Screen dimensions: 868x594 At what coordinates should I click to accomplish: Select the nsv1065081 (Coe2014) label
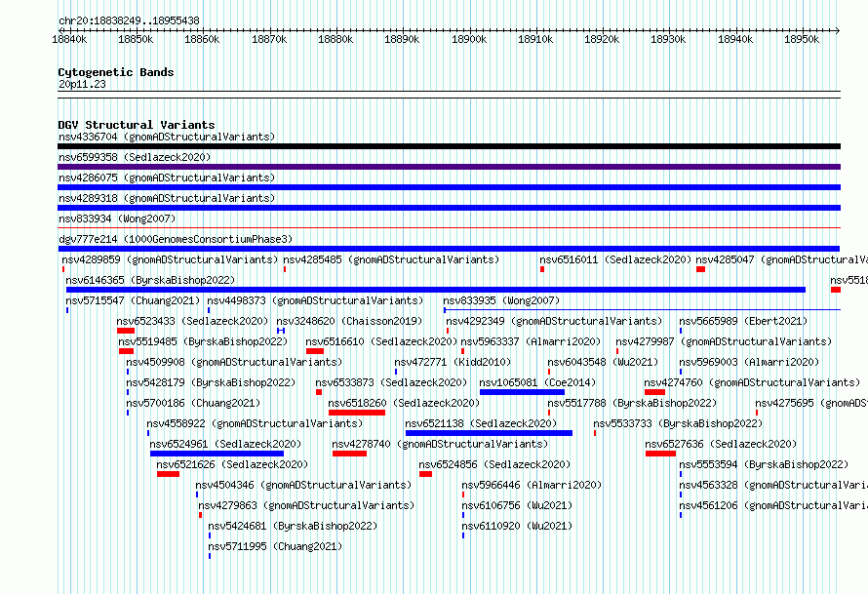[537, 382]
